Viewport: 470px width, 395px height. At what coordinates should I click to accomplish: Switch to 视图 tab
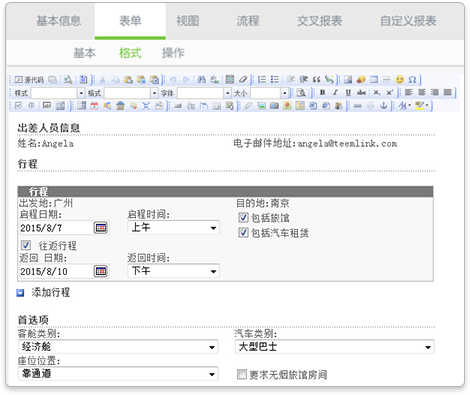[188, 21]
